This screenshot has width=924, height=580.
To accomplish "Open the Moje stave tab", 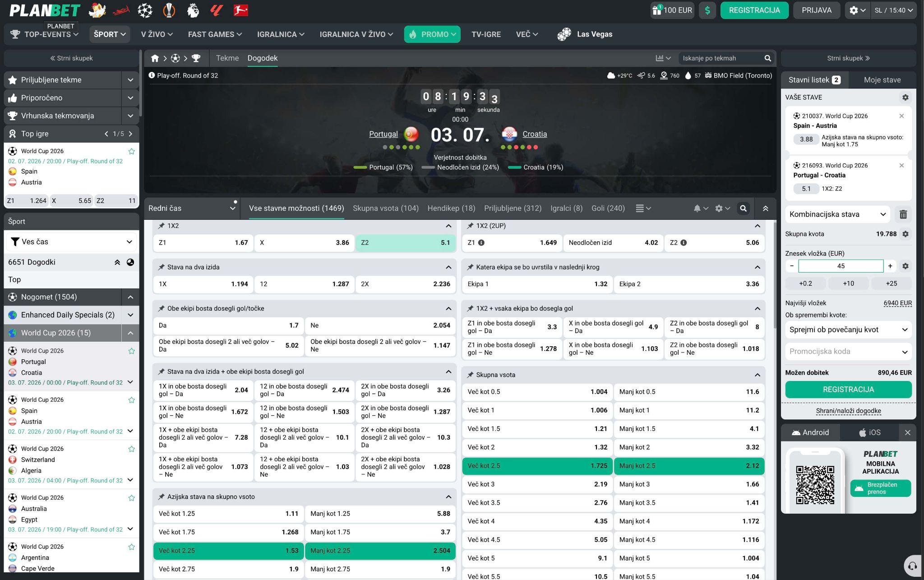I will point(882,80).
